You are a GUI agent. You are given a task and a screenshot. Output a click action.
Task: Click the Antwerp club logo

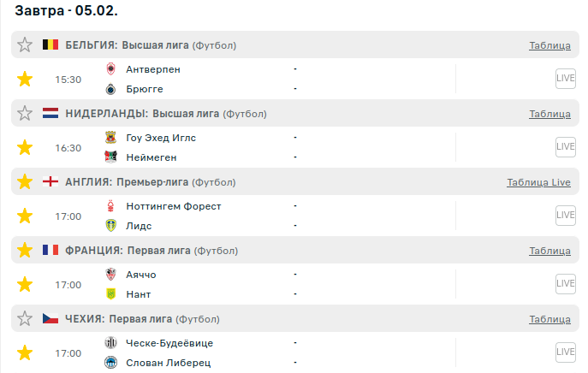[110, 68]
